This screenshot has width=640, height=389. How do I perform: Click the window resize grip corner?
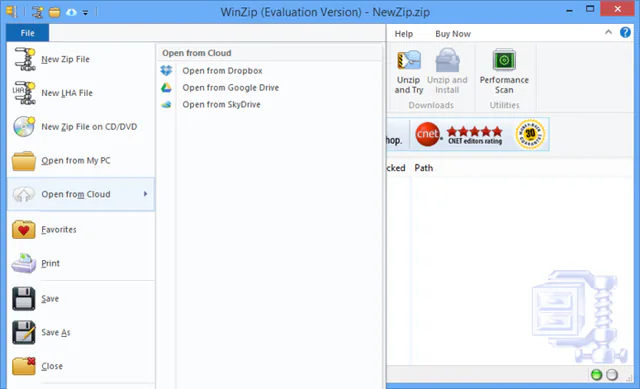point(628,377)
